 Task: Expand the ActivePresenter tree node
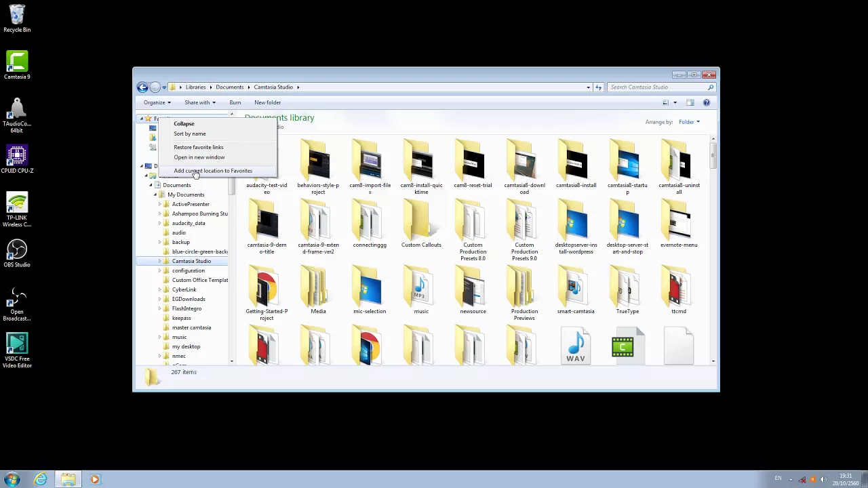click(160, 204)
